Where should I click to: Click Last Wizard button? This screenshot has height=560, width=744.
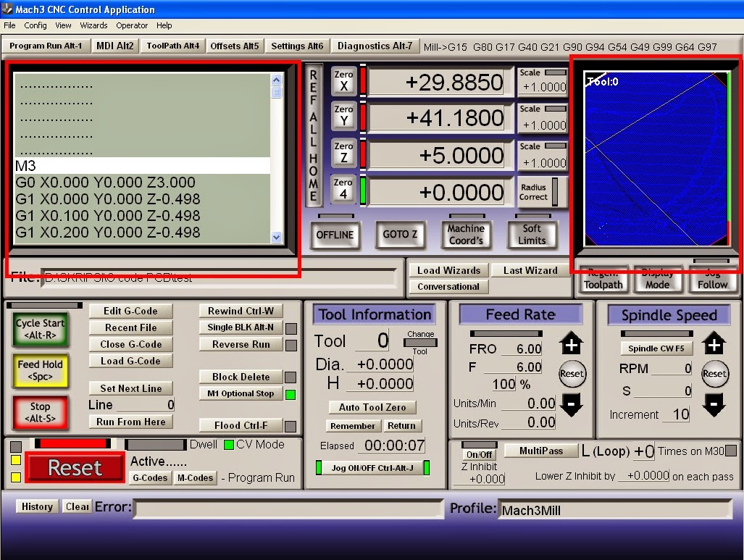(x=530, y=270)
